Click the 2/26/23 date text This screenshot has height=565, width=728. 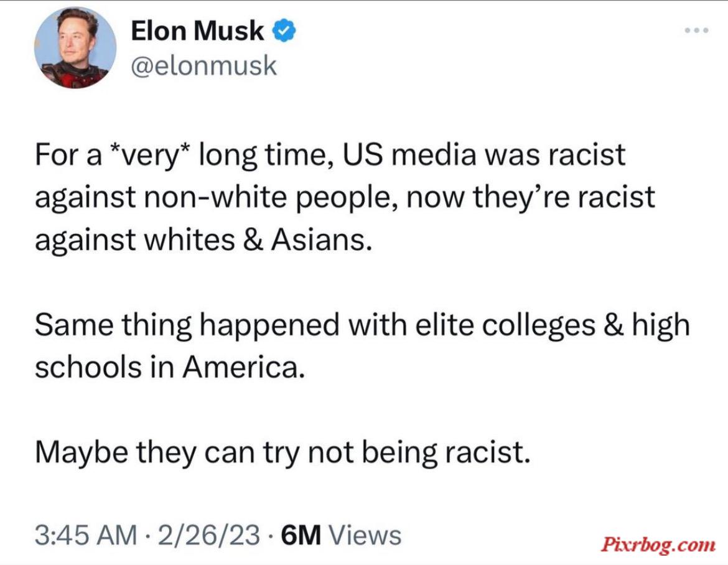[x=209, y=535]
